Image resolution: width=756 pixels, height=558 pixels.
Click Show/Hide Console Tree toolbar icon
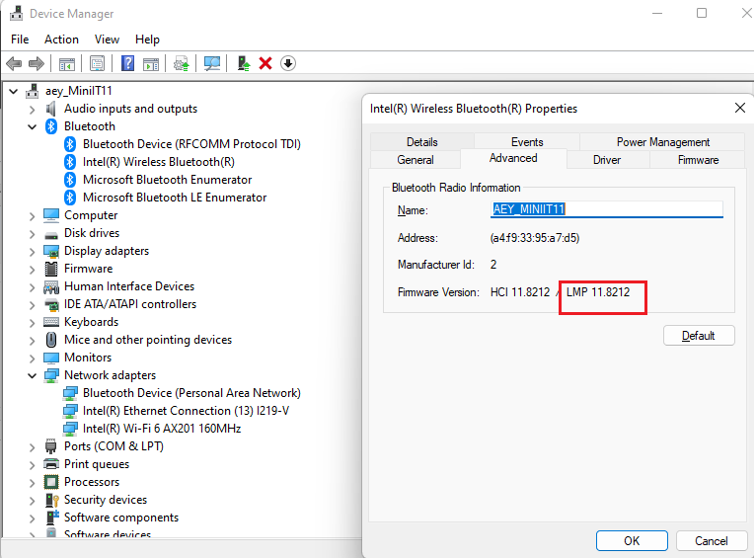[x=67, y=63]
